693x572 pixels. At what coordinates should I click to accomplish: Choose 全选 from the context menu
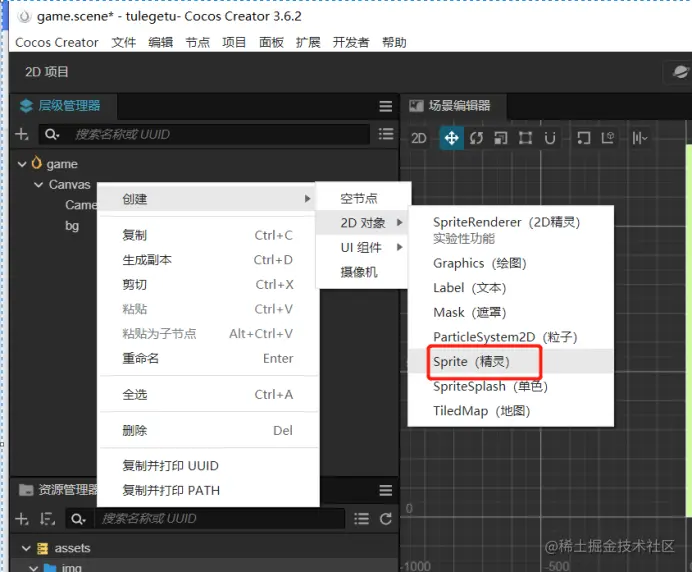pyautogui.click(x=207, y=394)
